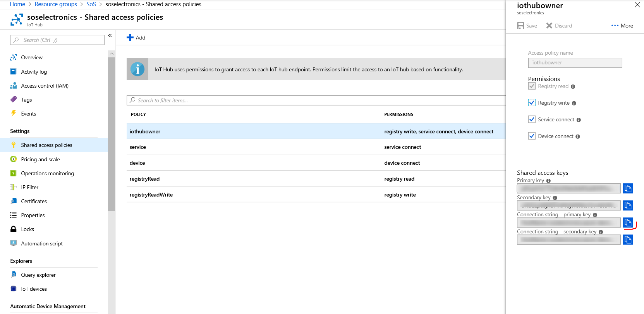
Task: Click the Shared access policies key icon
Action: point(14,145)
